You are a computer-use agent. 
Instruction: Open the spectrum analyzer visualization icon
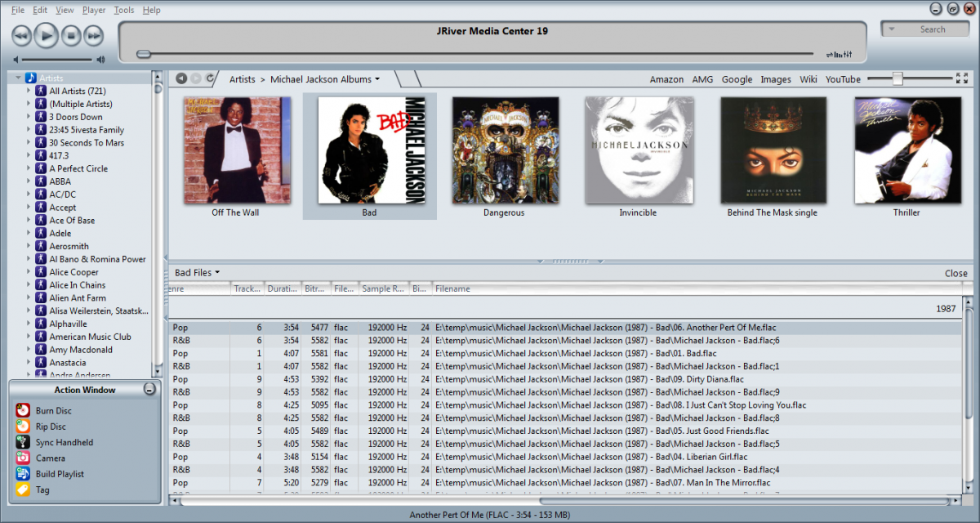click(838, 55)
